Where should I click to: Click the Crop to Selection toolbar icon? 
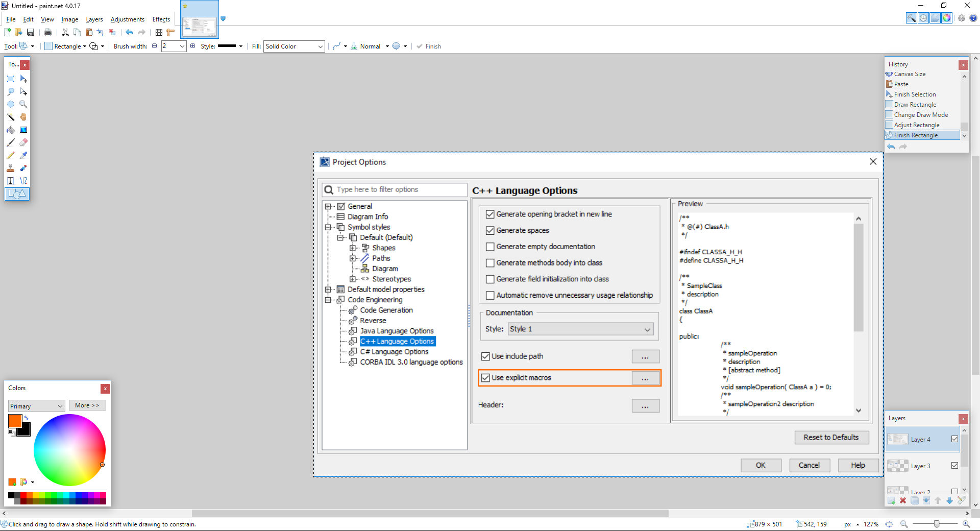click(101, 32)
